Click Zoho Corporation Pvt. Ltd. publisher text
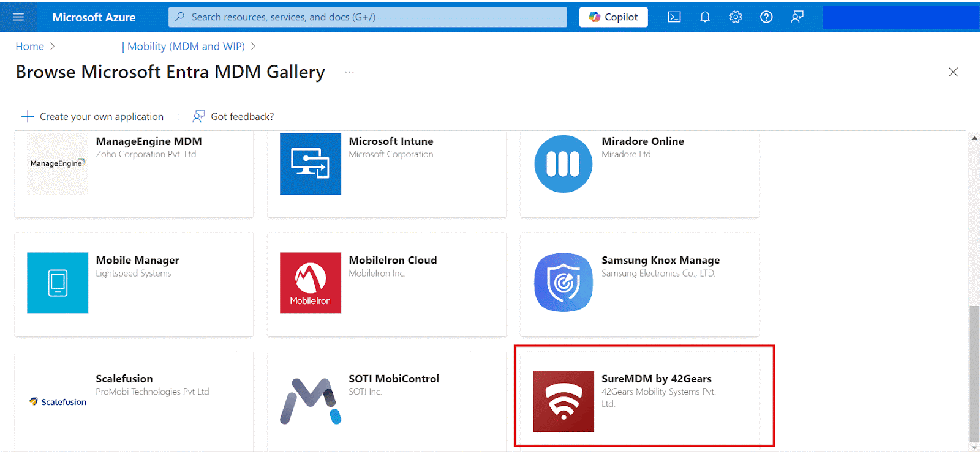The width and height of the screenshot is (980, 454). coord(146,154)
